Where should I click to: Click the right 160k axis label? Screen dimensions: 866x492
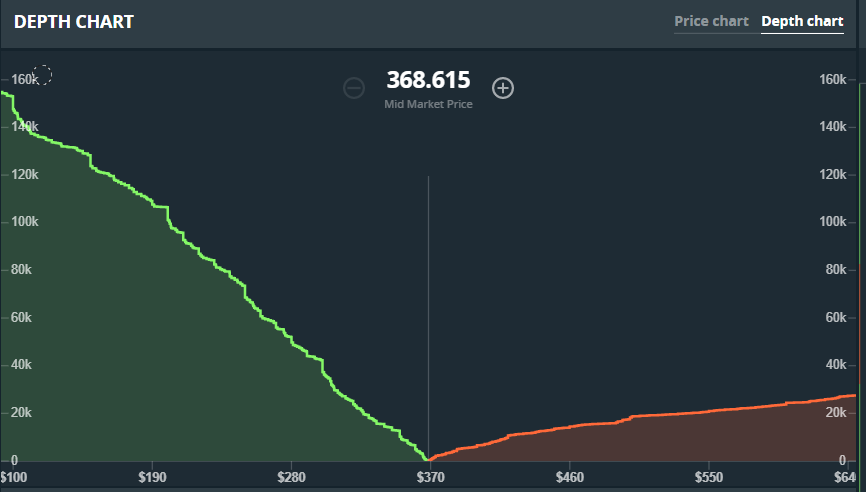833,80
